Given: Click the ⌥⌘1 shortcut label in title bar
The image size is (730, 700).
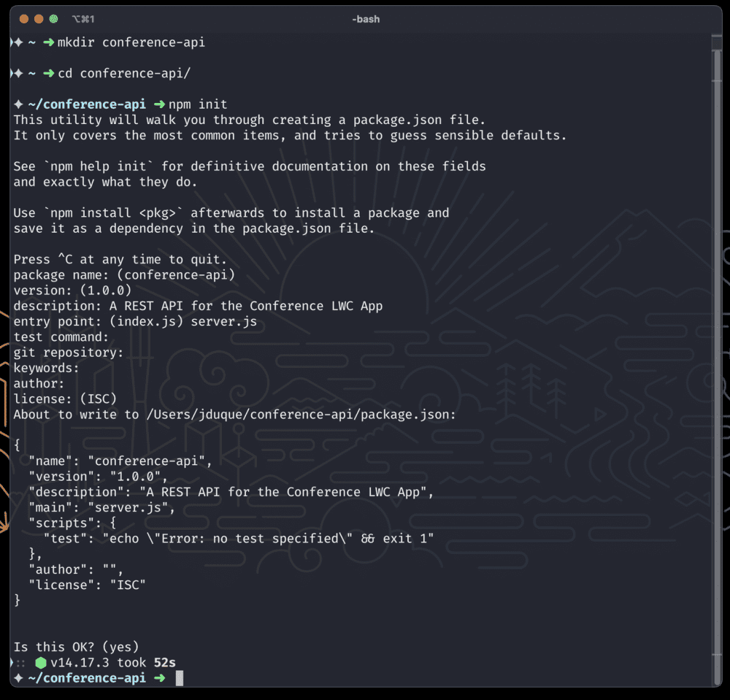Looking at the screenshot, I should coord(83,19).
